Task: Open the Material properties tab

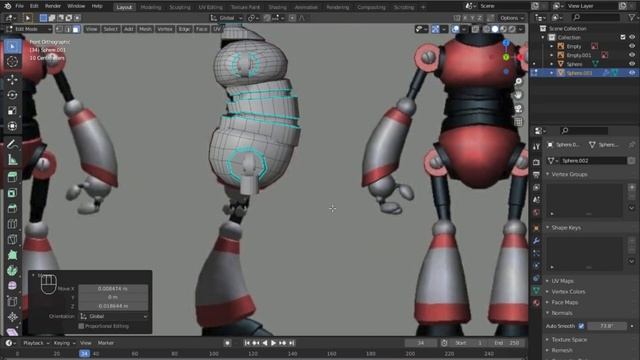Action: (x=536, y=303)
